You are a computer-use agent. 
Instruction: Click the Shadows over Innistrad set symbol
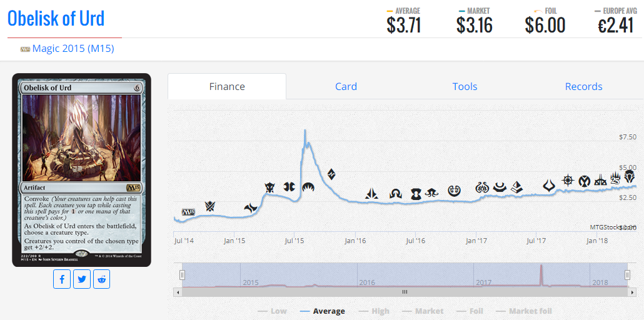tap(396, 194)
